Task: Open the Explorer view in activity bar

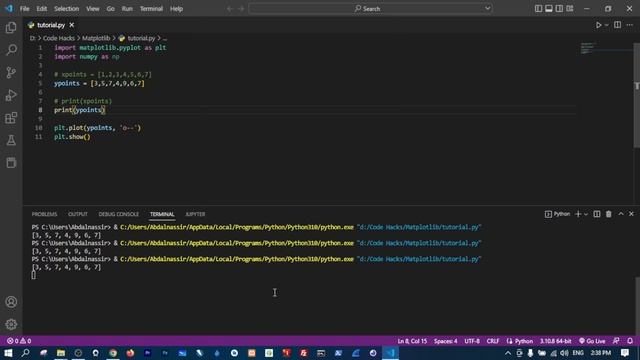Action: 11,27
